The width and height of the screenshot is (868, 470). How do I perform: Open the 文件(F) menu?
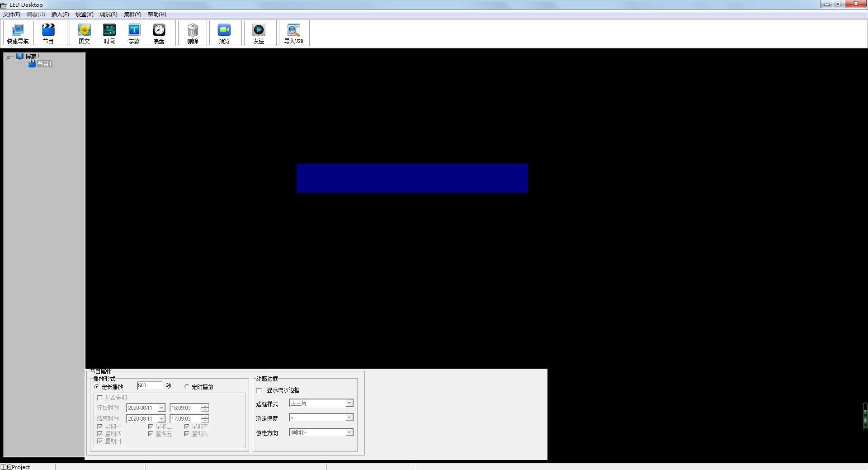[12, 14]
